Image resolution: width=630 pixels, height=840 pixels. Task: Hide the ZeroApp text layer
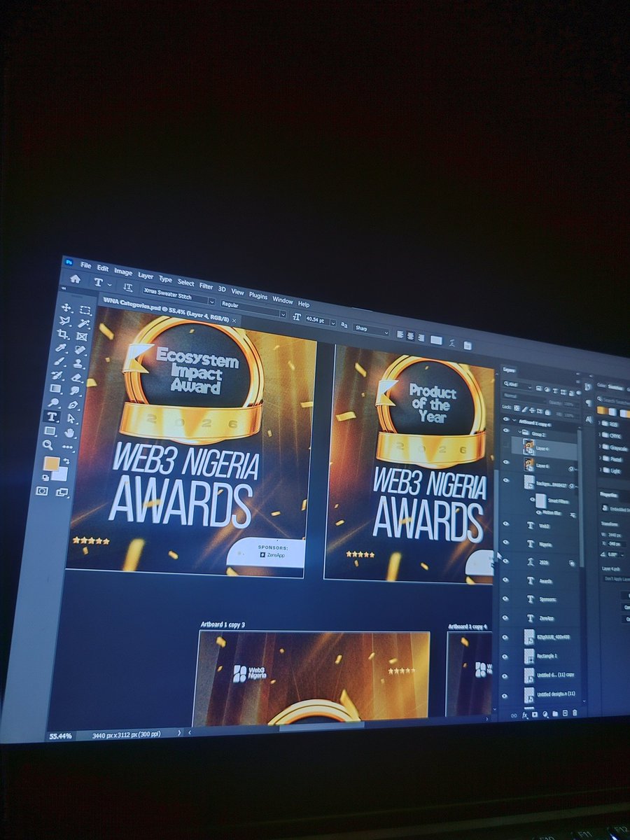pos(505,618)
